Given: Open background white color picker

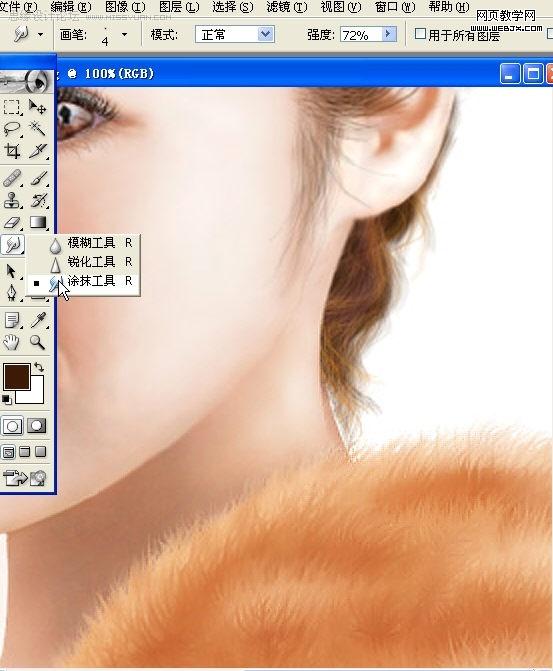Looking at the screenshot, I should 35,395.
